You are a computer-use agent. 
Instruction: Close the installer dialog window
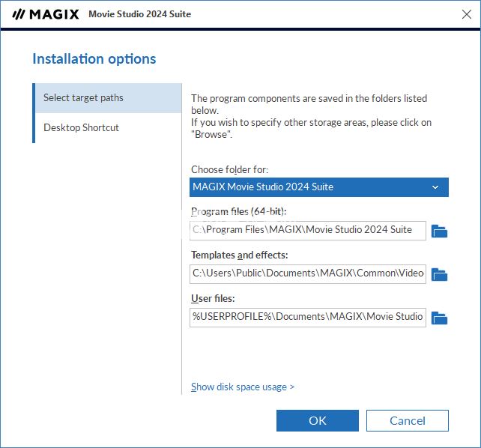(466, 14)
